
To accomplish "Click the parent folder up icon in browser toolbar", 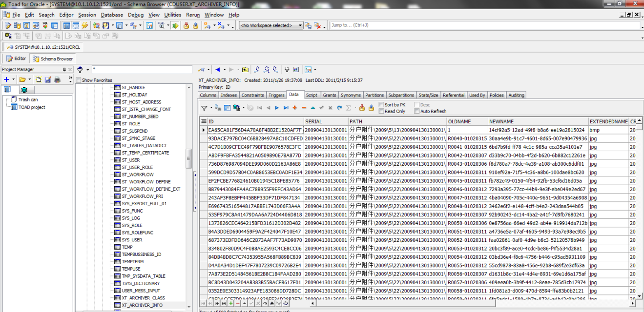I will point(245,70).
